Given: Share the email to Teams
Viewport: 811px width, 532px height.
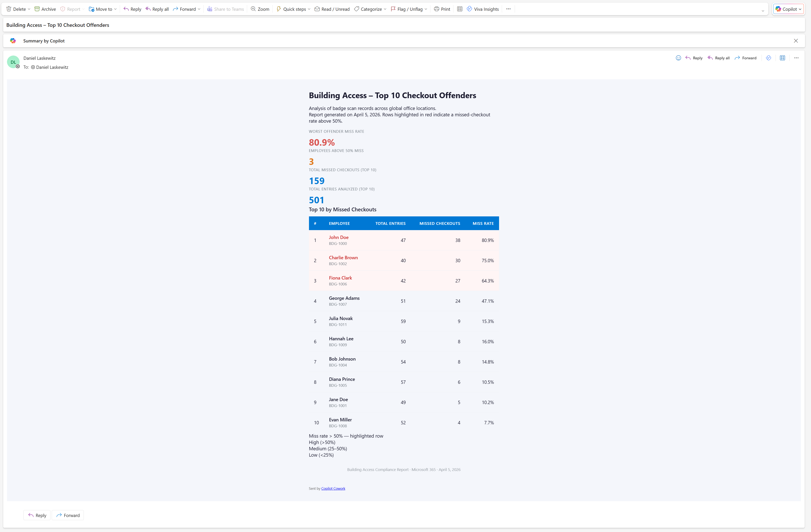Looking at the screenshot, I should (225, 9).
